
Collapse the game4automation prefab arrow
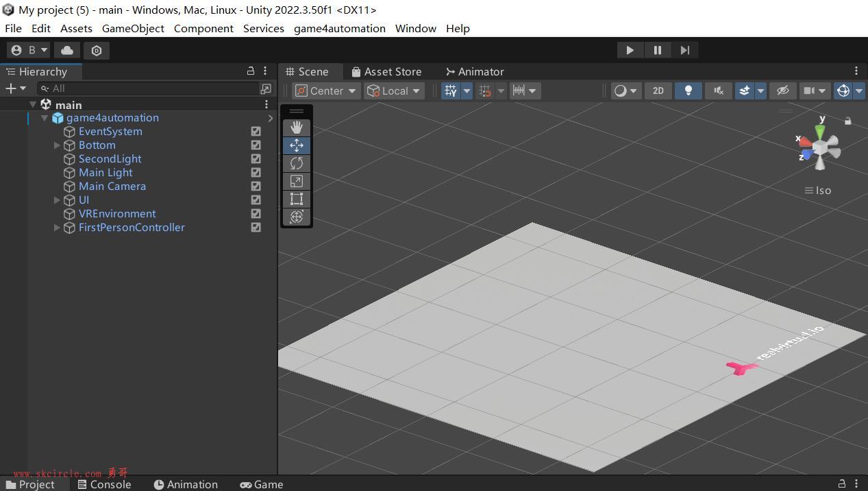coord(45,118)
